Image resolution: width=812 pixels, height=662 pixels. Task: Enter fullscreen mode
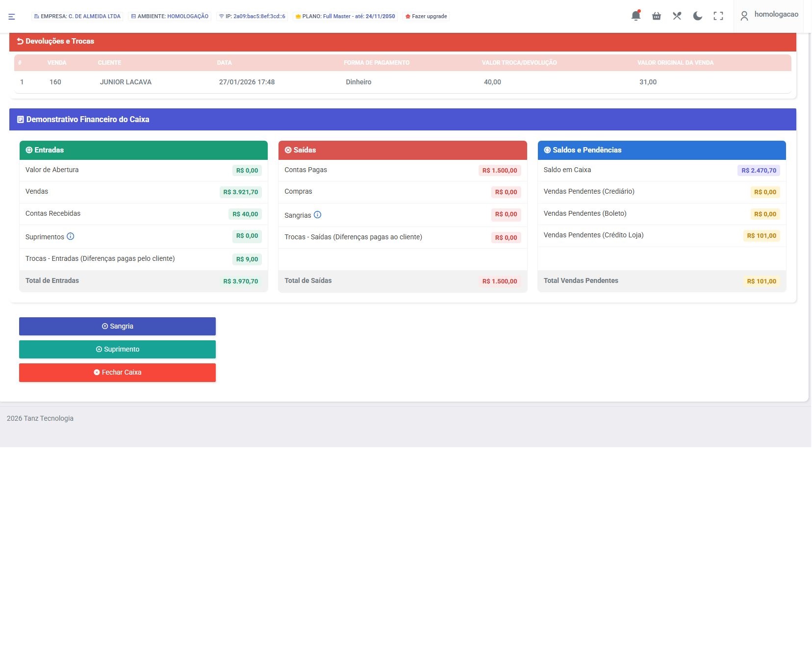(718, 16)
